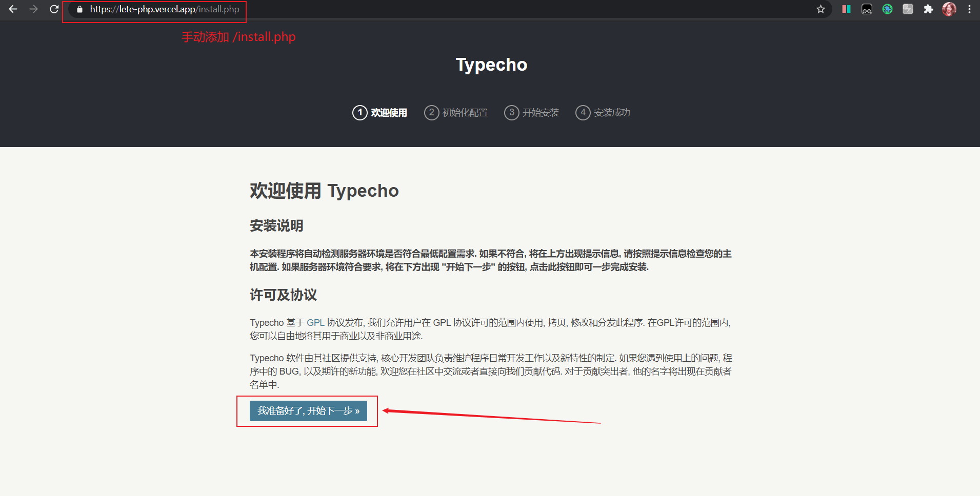980x496 pixels.
Task: Select step 3 开始安装
Action: pyautogui.click(x=532, y=113)
